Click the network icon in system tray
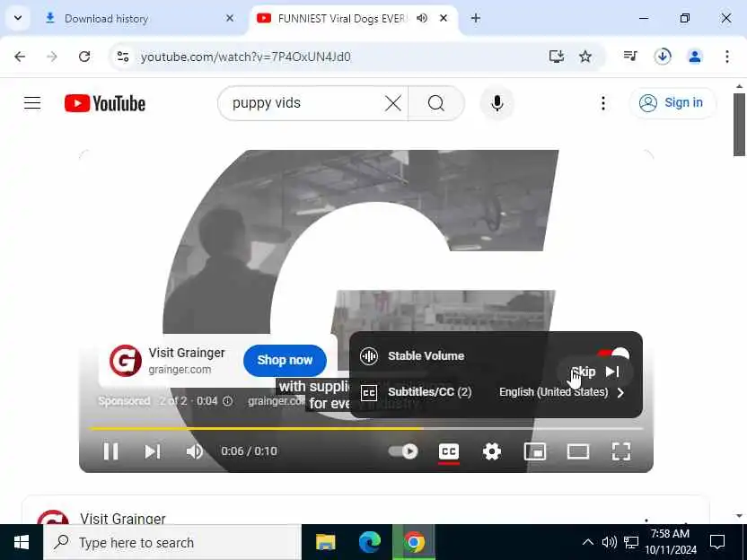Image resolution: width=747 pixels, height=560 pixels. tap(631, 542)
